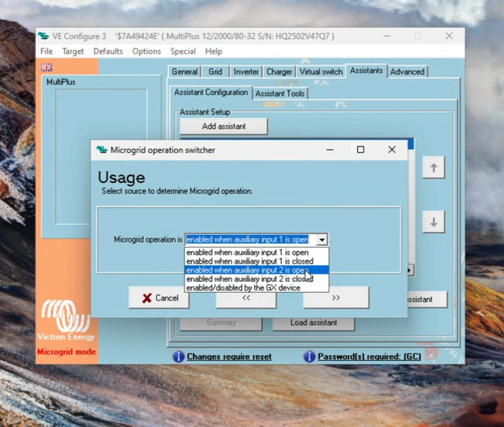Move assistant up with the up arrow
Screen dimensions: 504x427
434,168
